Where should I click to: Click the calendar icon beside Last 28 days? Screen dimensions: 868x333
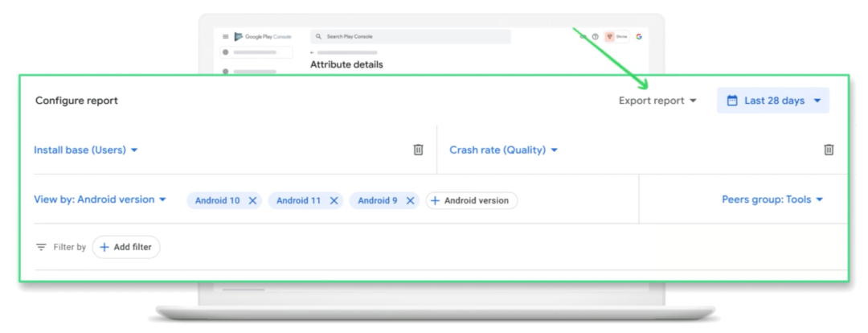[x=732, y=101]
